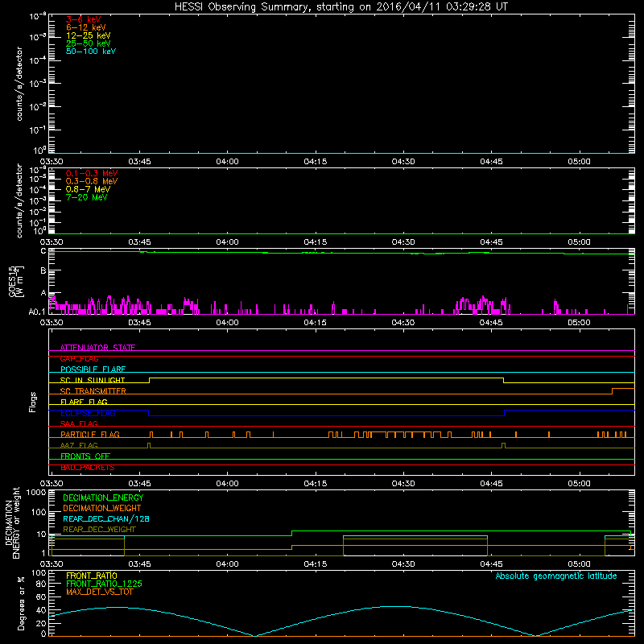Click the ECLIPSE_FLAG step rise near 04:47
This screenshot has width=644, height=644.
[505, 413]
